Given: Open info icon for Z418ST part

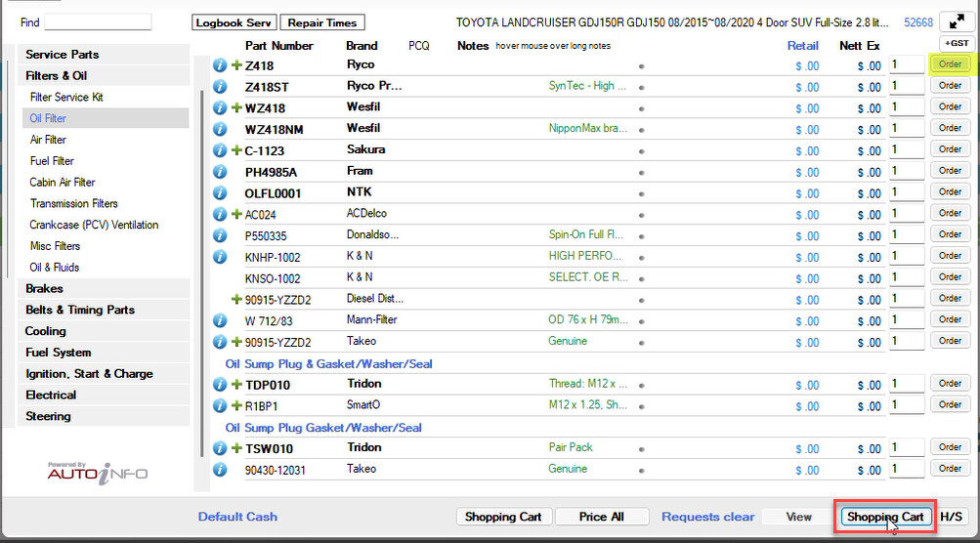Looking at the screenshot, I should [x=220, y=86].
